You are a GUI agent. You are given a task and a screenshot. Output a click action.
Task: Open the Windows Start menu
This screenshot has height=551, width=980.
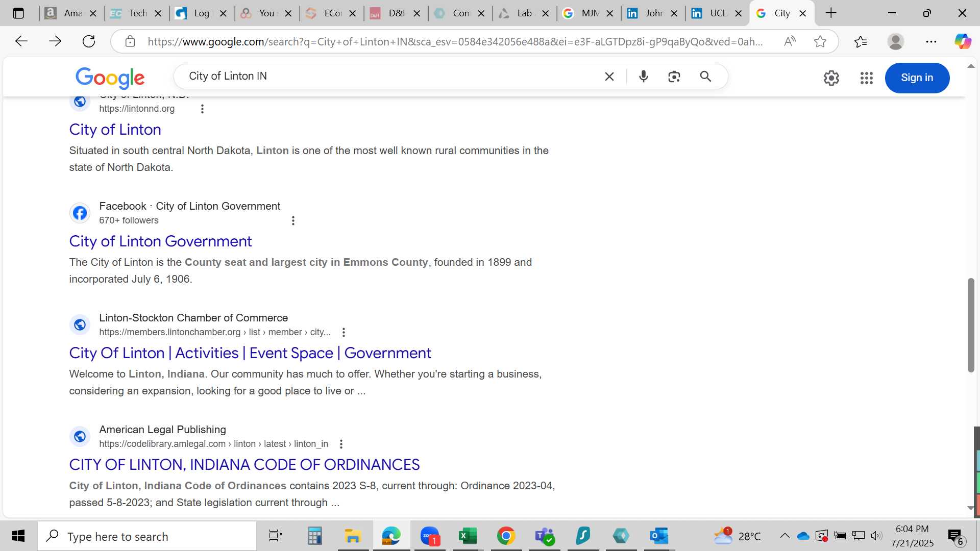[x=18, y=536]
